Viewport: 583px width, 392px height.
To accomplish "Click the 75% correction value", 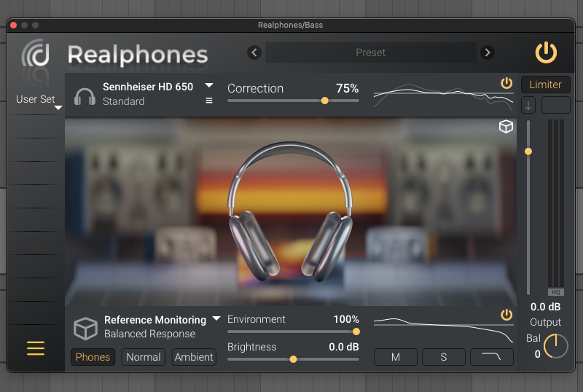I will point(348,88).
